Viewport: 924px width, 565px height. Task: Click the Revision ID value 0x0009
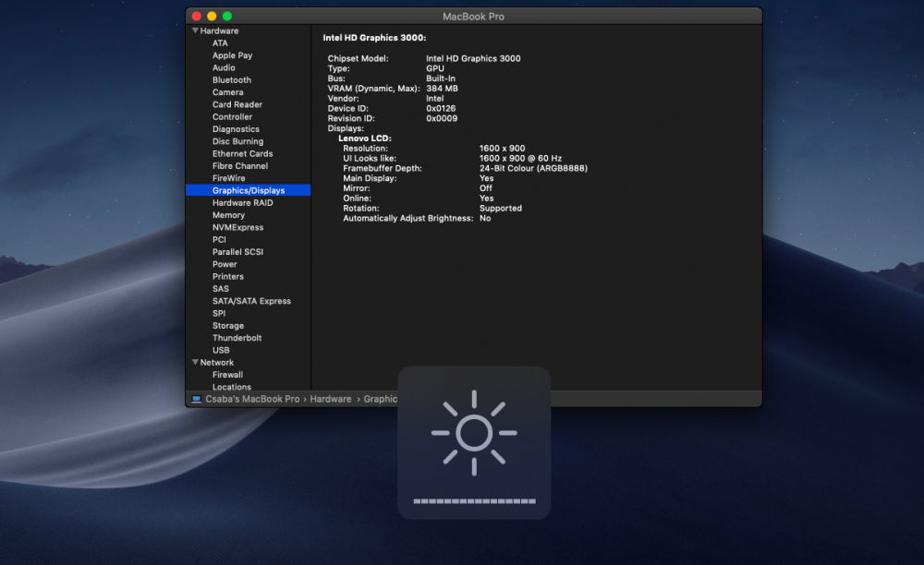click(442, 118)
